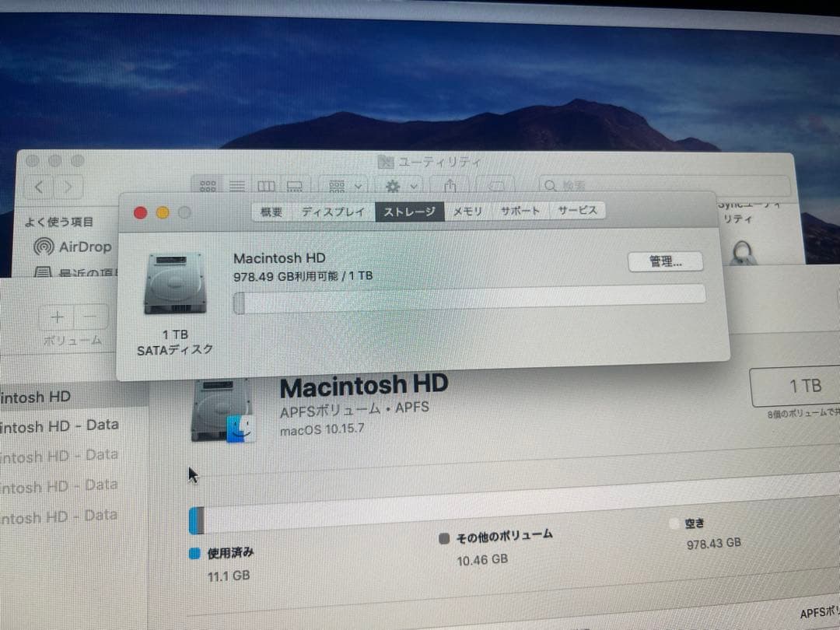Image resolution: width=840 pixels, height=630 pixels.
Task: Select the icon view in Finder toolbar
Action: (207, 185)
